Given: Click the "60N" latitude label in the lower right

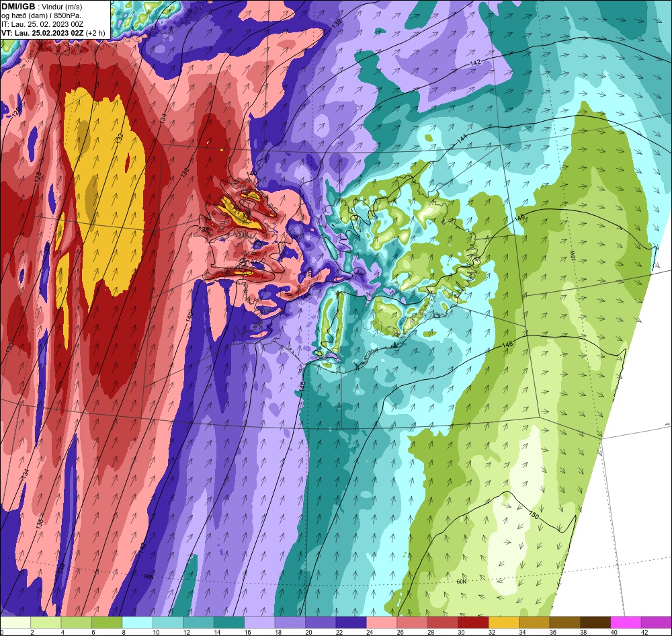Looking at the screenshot, I should 461,582.
